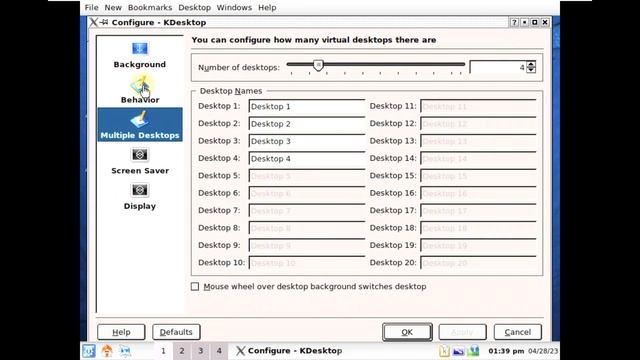Viewport: 640px width, 360px height.
Task: Decrease number of desktops with down arrow
Action: (x=531, y=70)
